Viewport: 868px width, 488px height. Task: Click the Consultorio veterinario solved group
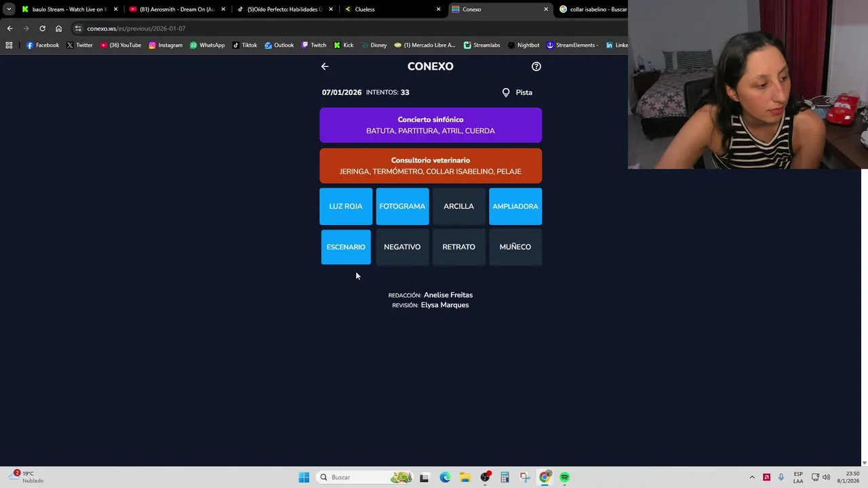pyautogui.click(x=431, y=166)
